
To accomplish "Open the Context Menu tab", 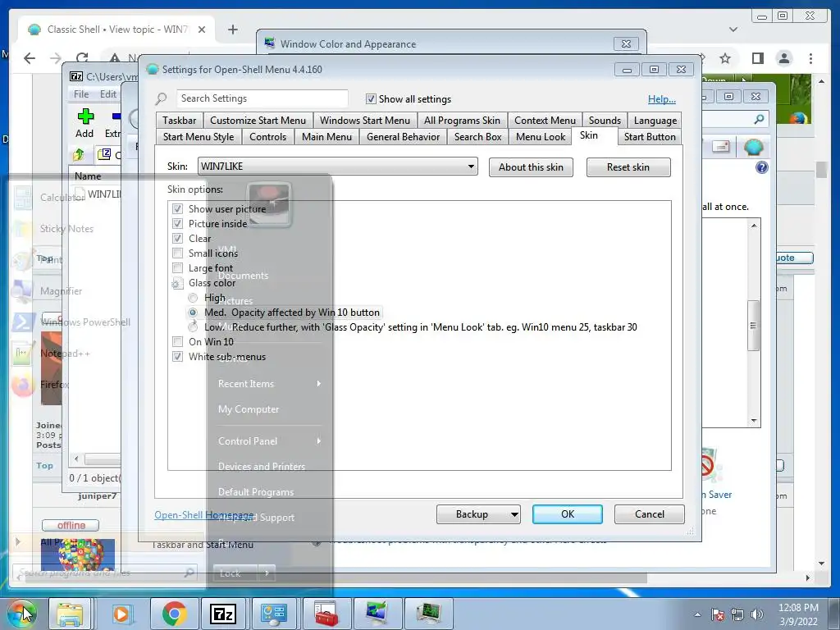I will point(545,121).
